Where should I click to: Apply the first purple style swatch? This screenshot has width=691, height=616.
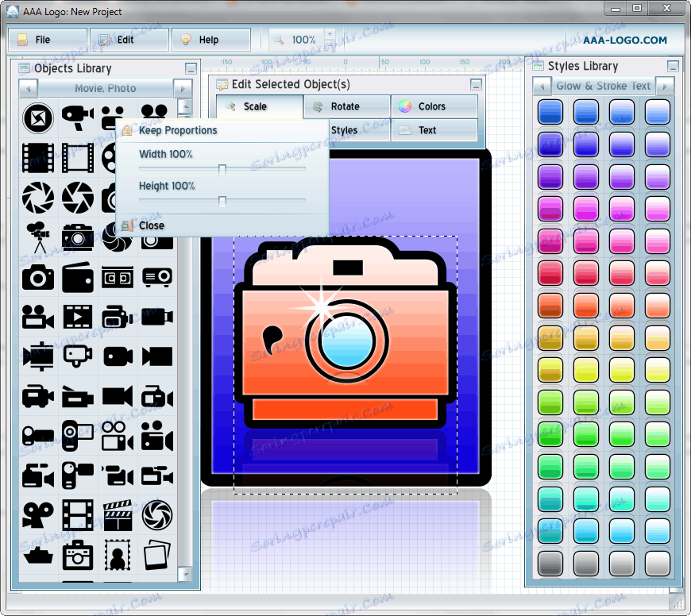(x=550, y=176)
